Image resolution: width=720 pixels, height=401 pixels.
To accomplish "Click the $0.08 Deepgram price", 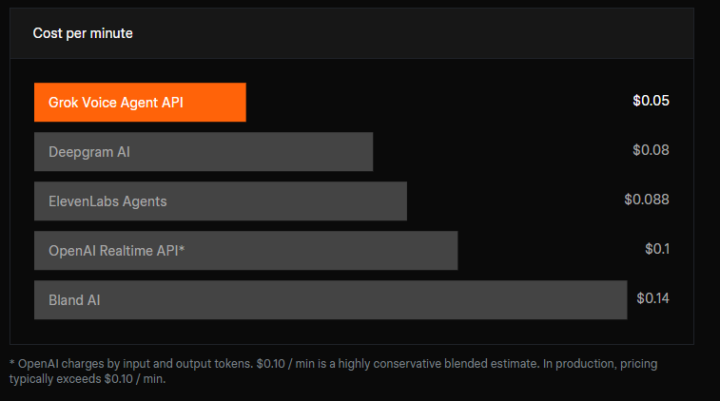I will 651,150.
